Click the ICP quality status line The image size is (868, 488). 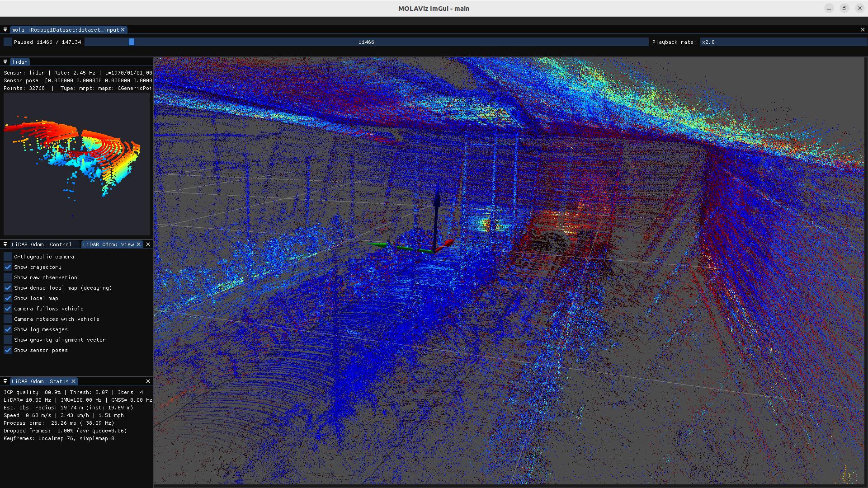(73, 392)
